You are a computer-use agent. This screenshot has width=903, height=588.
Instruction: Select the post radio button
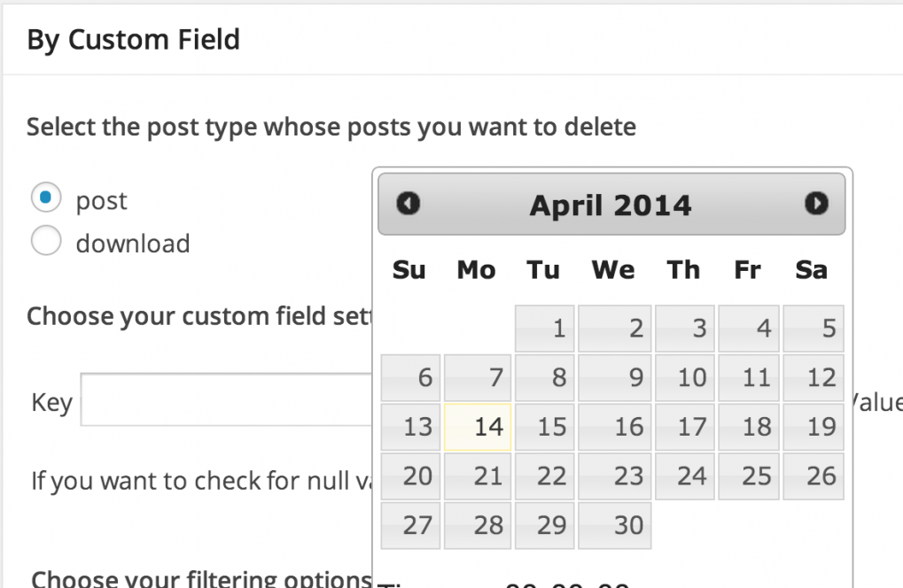(x=45, y=197)
